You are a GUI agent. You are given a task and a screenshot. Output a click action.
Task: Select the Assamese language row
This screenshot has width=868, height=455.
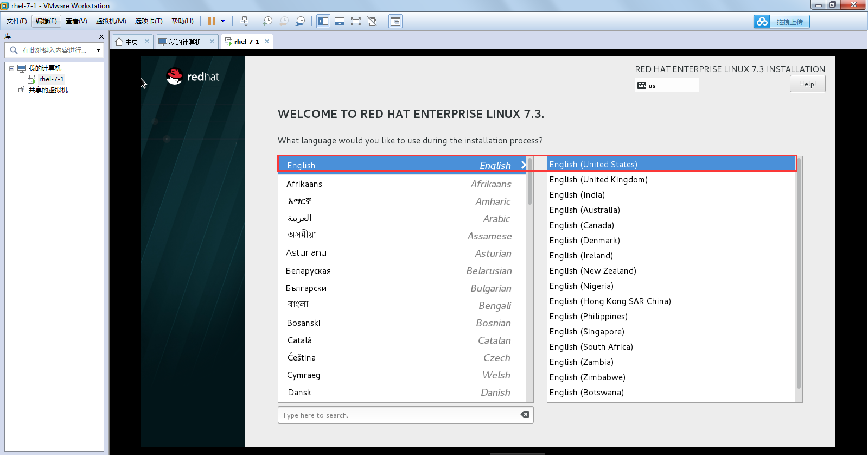tap(402, 236)
